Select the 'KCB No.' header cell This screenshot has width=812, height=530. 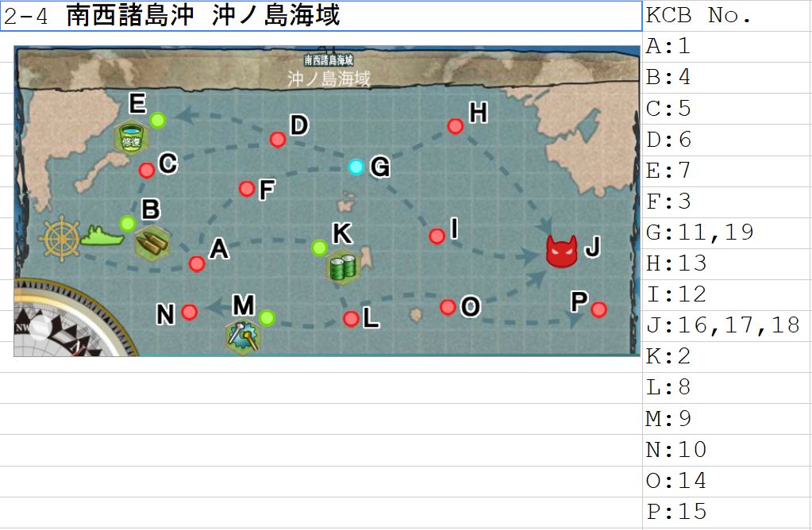(727, 16)
